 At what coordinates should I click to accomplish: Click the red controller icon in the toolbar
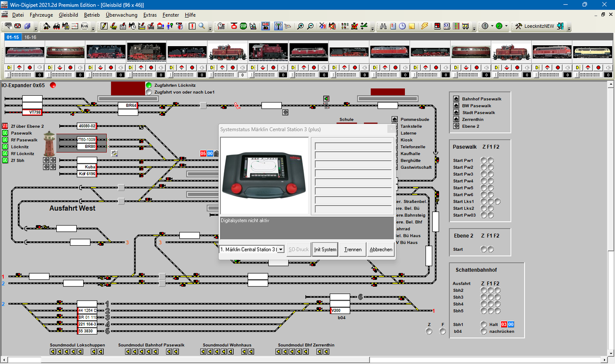[x=17, y=26]
